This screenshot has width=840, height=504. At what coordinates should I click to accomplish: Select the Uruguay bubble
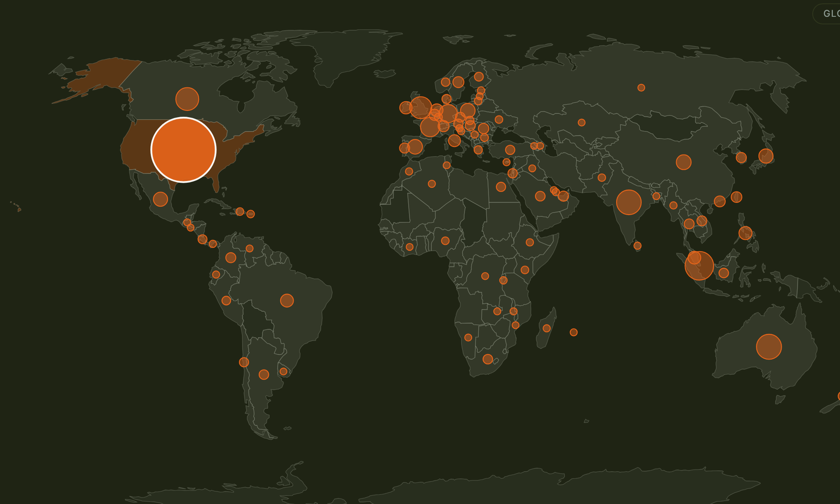(283, 371)
